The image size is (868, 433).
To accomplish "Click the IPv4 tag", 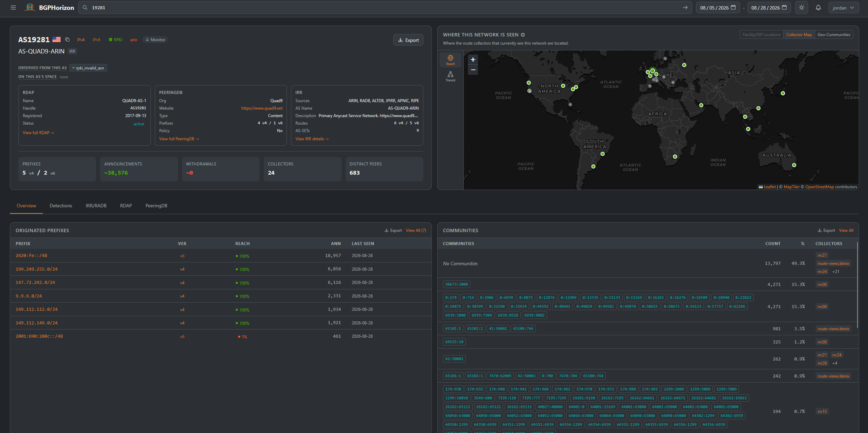I will tap(81, 40).
